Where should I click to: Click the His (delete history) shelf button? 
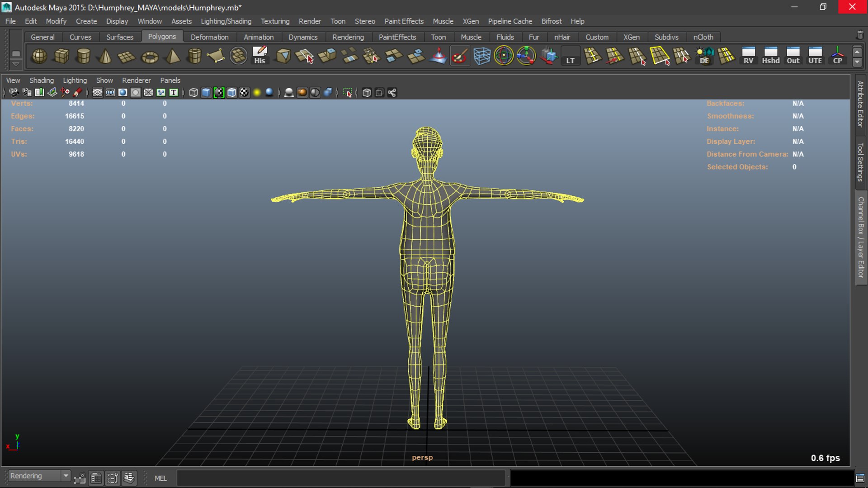pyautogui.click(x=260, y=56)
